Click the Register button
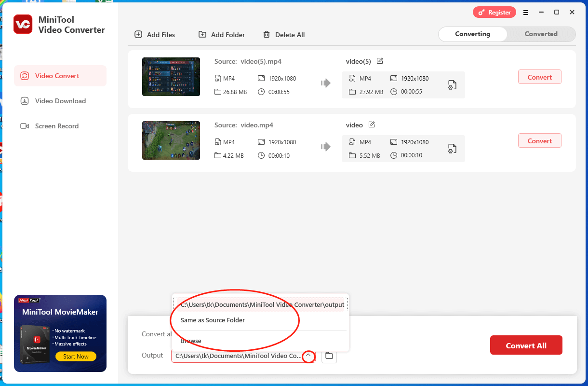The image size is (588, 386). (494, 13)
